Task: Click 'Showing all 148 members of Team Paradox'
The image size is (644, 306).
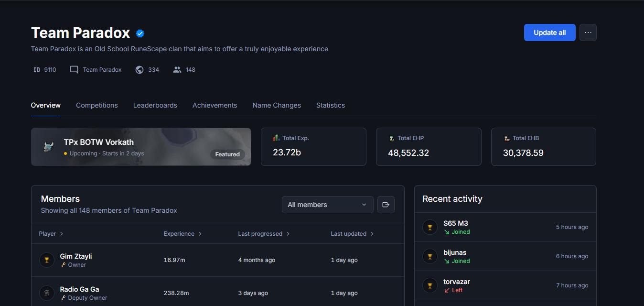Action: click(x=109, y=210)
